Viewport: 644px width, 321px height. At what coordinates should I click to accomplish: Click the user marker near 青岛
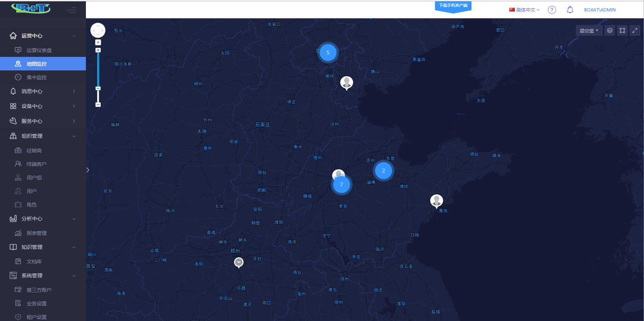pos(437,201)
